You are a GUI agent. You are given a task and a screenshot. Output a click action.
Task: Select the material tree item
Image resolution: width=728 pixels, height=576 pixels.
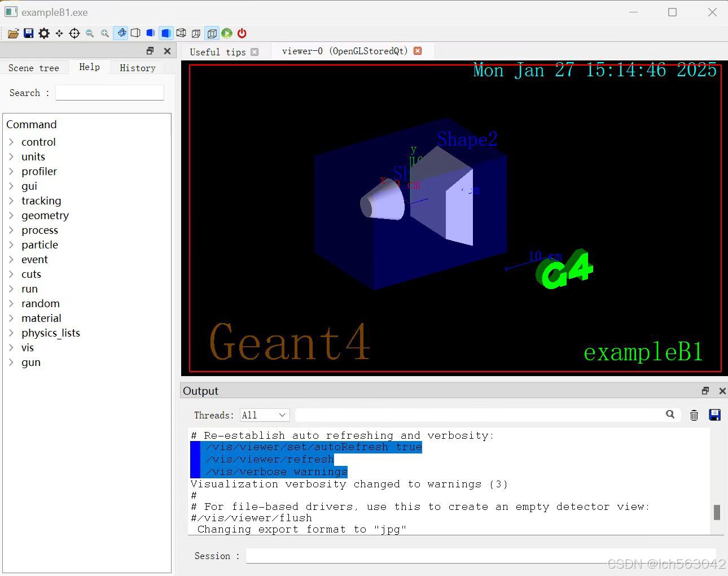[41, 318]
